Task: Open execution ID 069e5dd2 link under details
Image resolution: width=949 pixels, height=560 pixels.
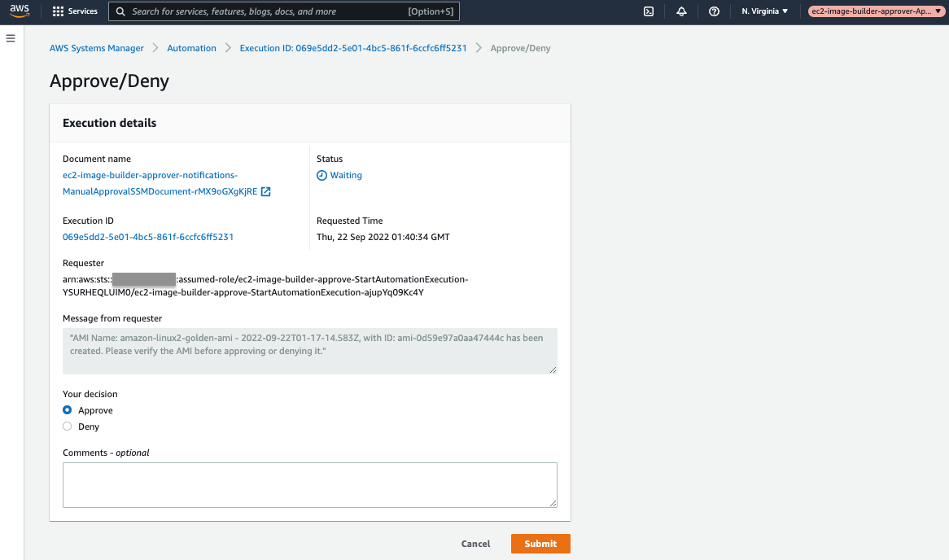Action: pyautogui.click(x=148, y=237)
